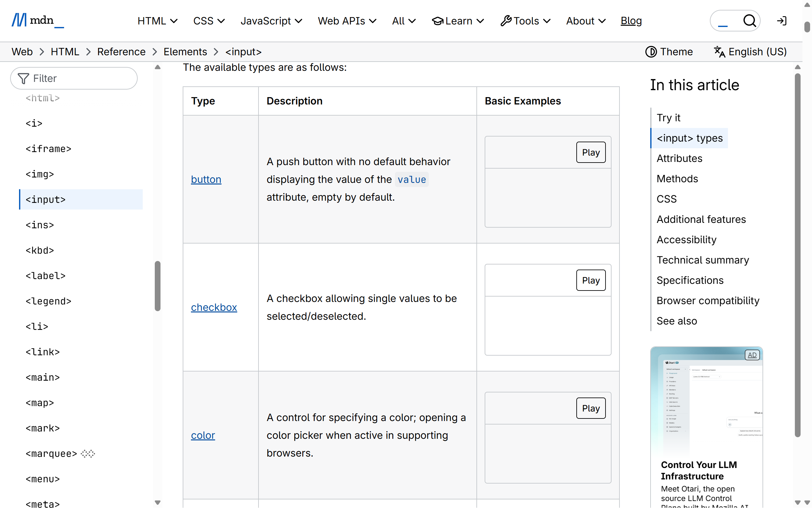This screenshot has height=508, width=812.
Task: Click the sidebar scrollbar thumb
Action: tap(157, 286)
